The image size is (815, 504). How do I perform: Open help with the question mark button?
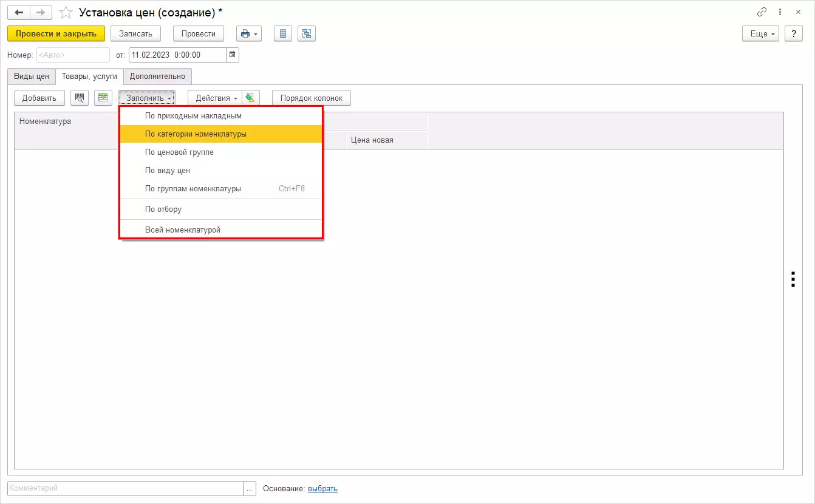(x=794, y=34)
